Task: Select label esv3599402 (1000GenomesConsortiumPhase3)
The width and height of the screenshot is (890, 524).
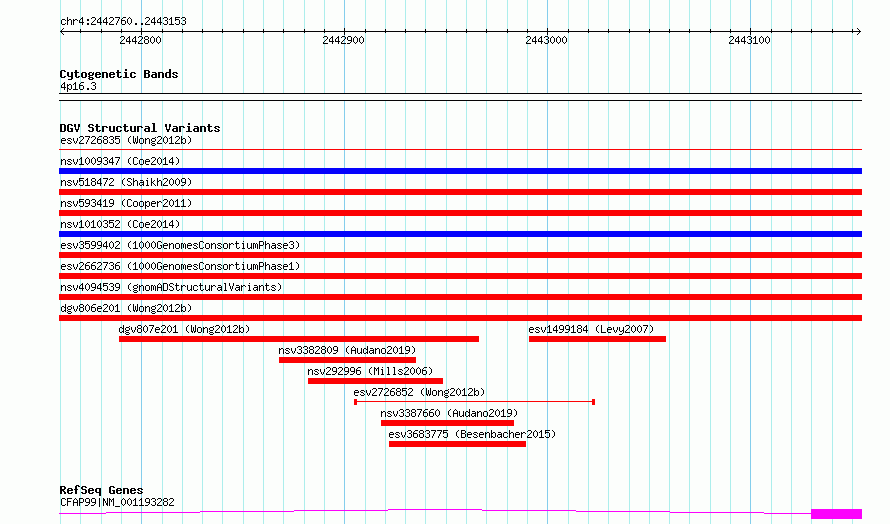Action: tap(180, 245)
